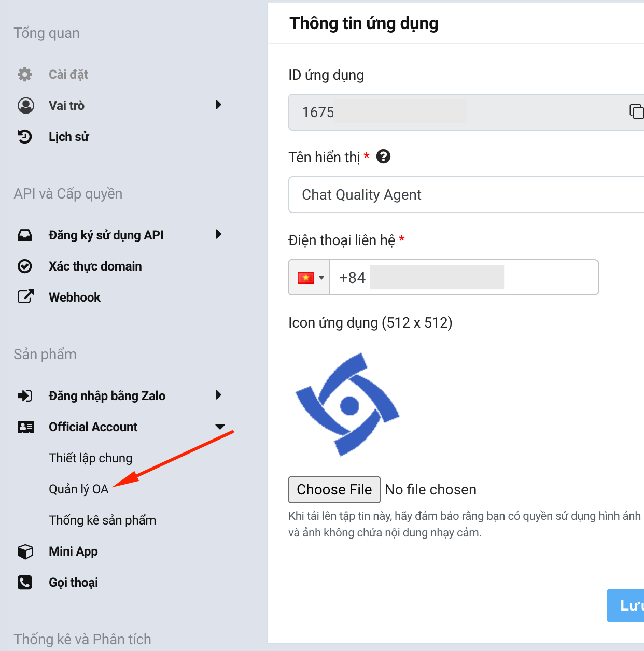Open the country flag code dropdown
The width and height of the screenshot is (644, 651).
click(310, 278)
